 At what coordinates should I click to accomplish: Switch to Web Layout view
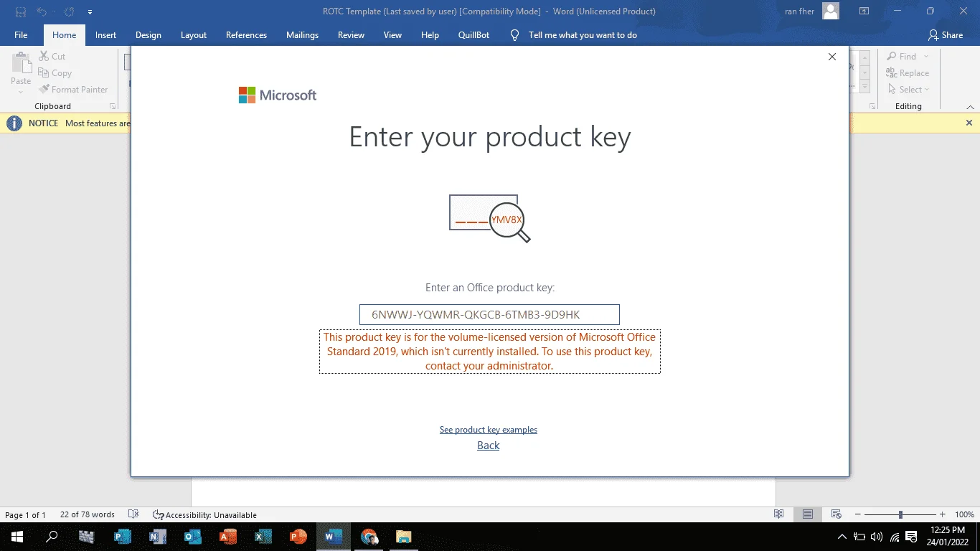click(836, 514)
